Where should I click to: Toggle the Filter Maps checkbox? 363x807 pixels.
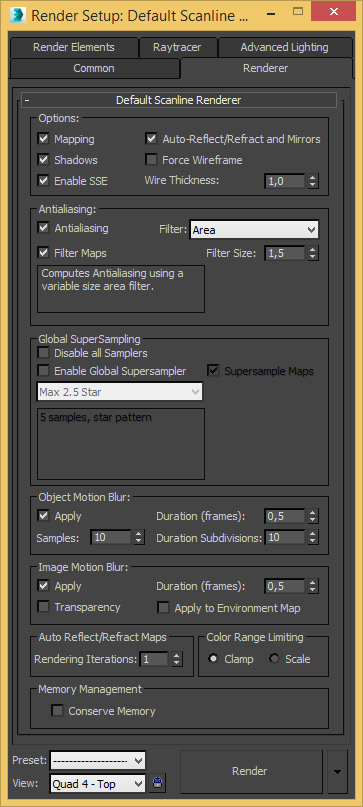(x=43, y=253)
